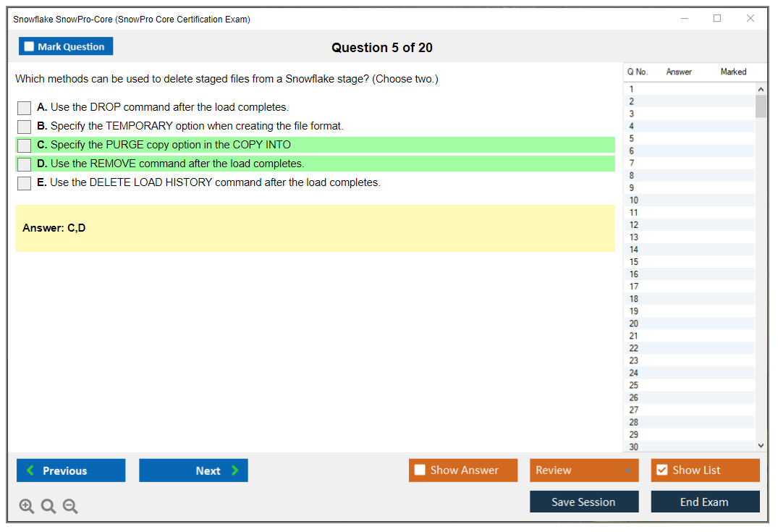Enable the Show Answer checkbox
Viewport: 778px width, 532px height.
[420, 470]
